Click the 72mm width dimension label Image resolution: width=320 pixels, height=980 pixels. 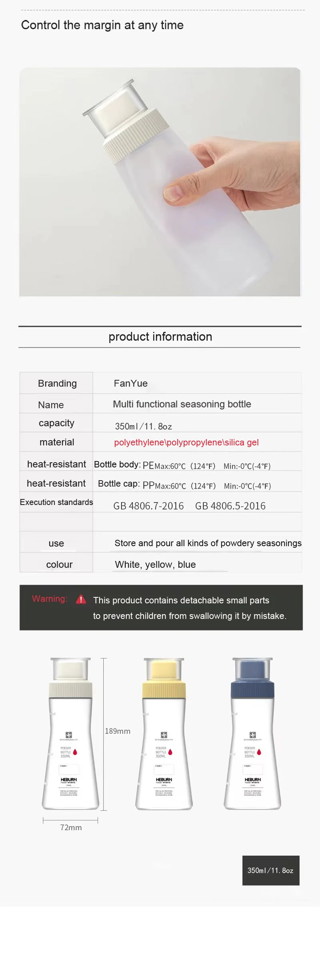[x=71, y=827]
